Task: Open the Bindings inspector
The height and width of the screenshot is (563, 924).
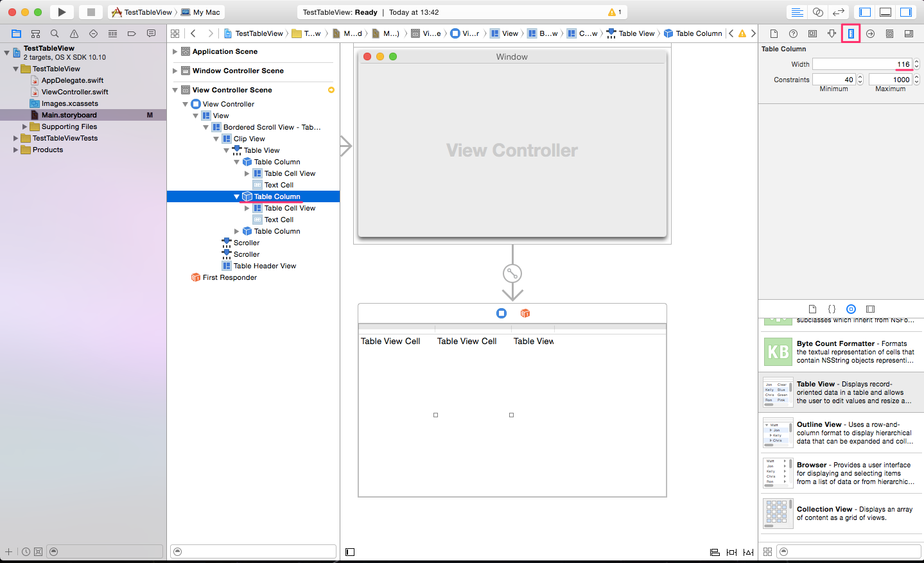Action: pos(889,33)
